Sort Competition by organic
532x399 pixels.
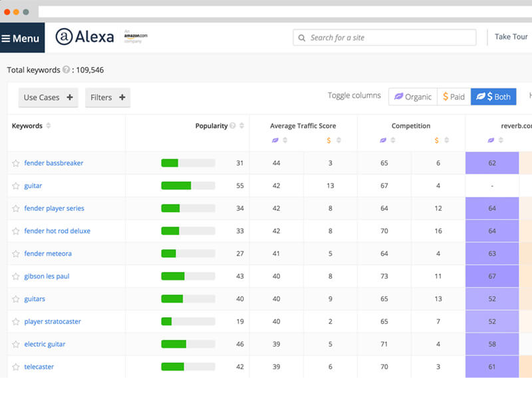point(393,140)
